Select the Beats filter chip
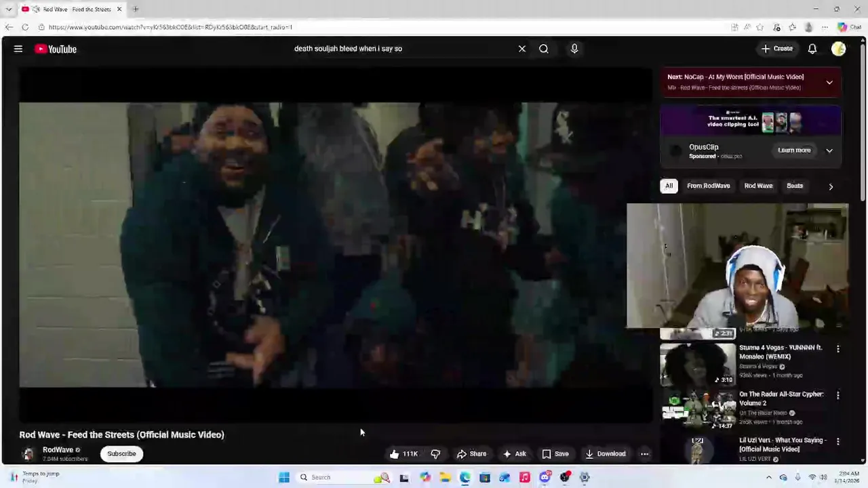The width and height of the screenshot is (868, 488). 795,186
